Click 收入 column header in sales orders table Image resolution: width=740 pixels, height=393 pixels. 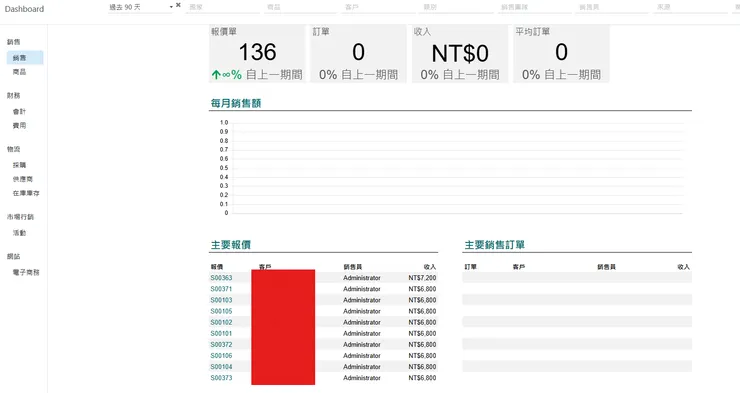pos(684,267)
